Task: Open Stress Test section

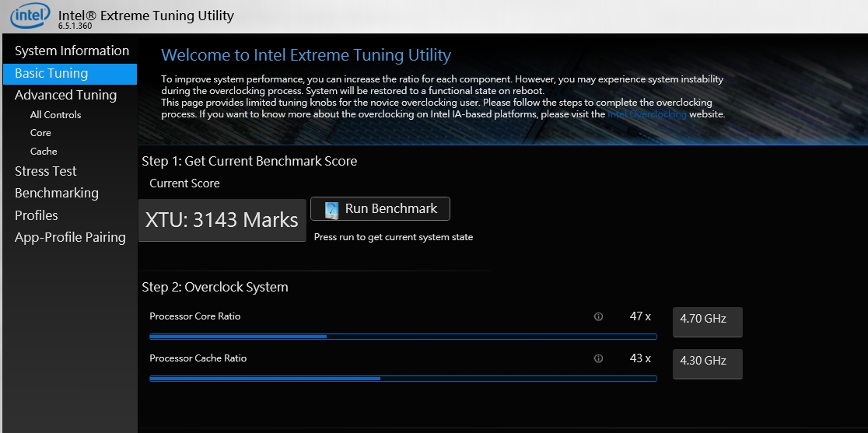Action: (x=45, y=172)
